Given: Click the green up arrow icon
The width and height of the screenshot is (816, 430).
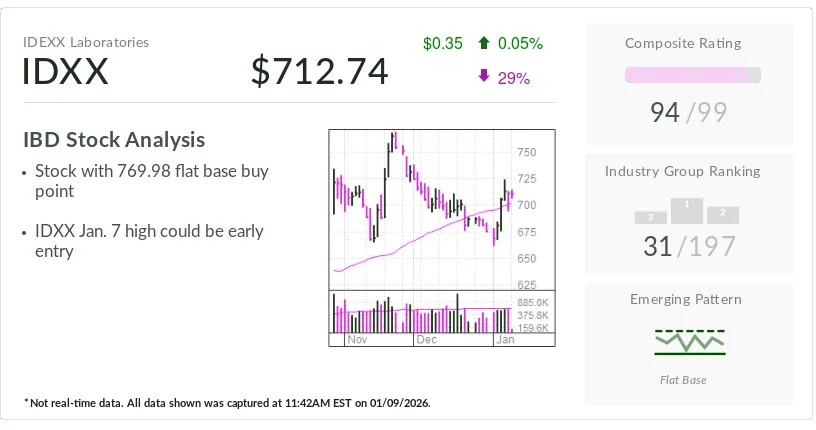Looking at the screenshot, I should coord(484,43).
